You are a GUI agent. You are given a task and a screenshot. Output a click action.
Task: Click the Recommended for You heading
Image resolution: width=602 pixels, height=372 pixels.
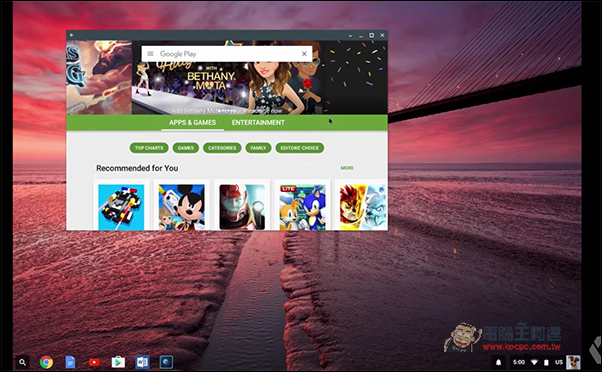click(x=137, y=168)
